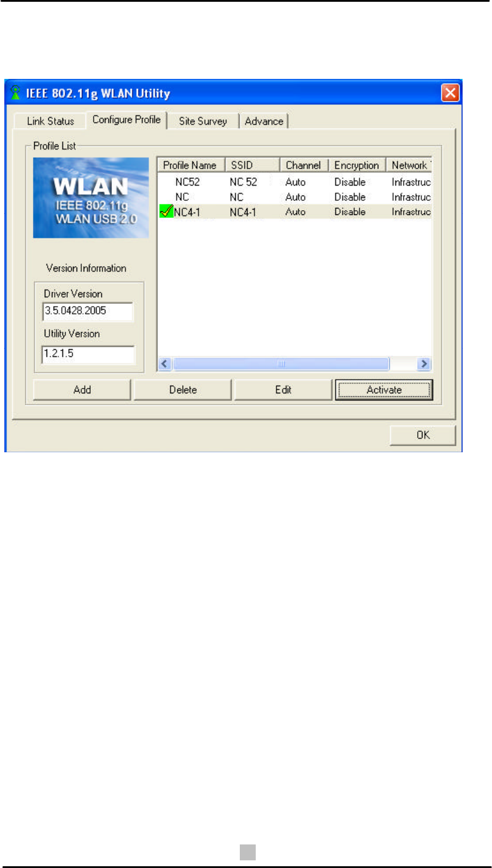This screenshot has height=868, width=492.
Task: Click 'Disable' encryption in NC row
Action: click(x=350, y=197)
